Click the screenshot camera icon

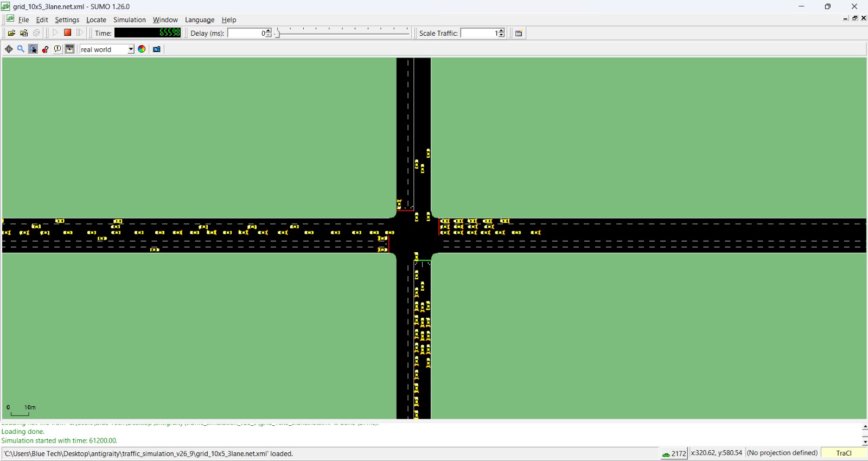(x=157, y=49)
